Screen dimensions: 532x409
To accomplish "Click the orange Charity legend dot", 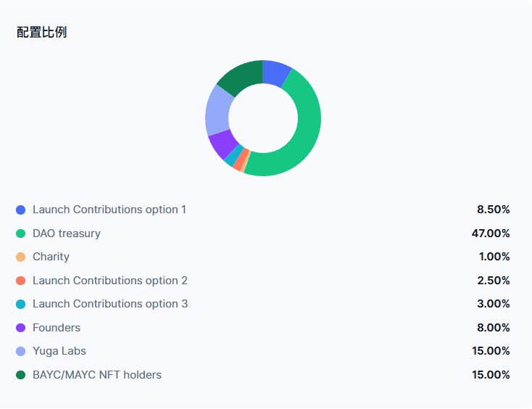I will tap(20, 257).
